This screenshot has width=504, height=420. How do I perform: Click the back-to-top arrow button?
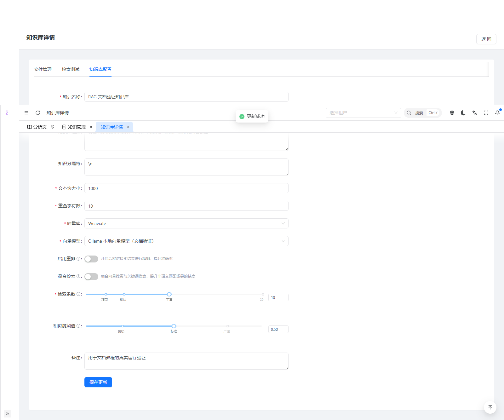click(x=490, y=407)
